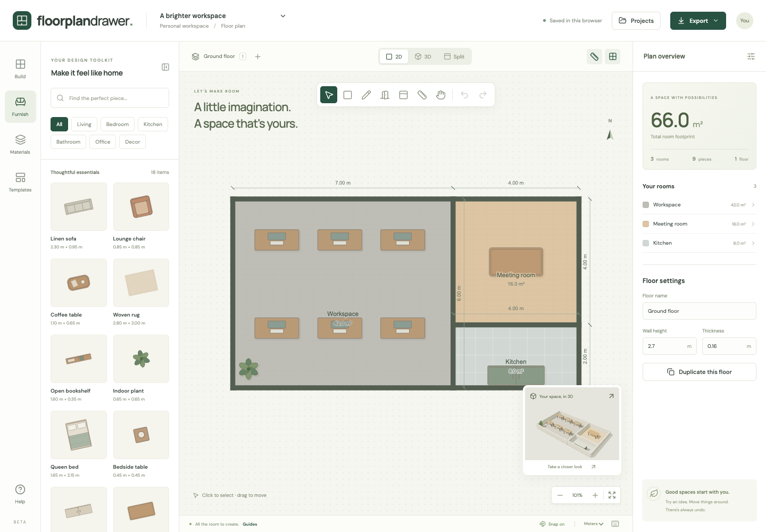Expand the Kitchen room details
The height and width of the screenshot is (532, 766).
pos(699,243)
